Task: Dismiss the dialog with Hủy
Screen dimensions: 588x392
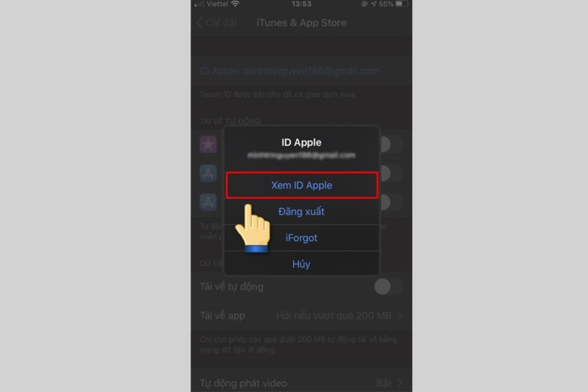Action: (x=301, y=264)
